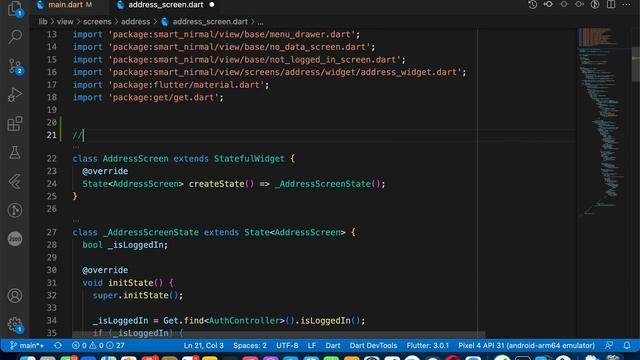Click line number 21 in gutter
640x360 pixels.
point(51,135)
